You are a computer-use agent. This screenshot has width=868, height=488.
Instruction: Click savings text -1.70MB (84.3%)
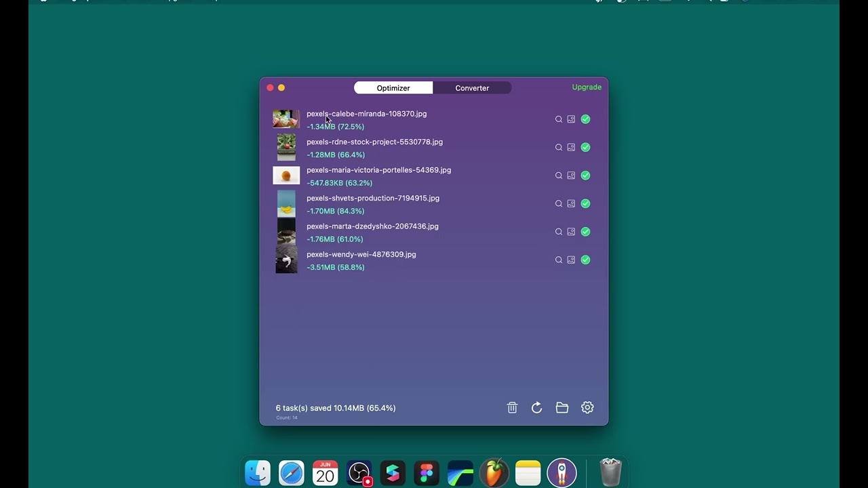point(335,211)
